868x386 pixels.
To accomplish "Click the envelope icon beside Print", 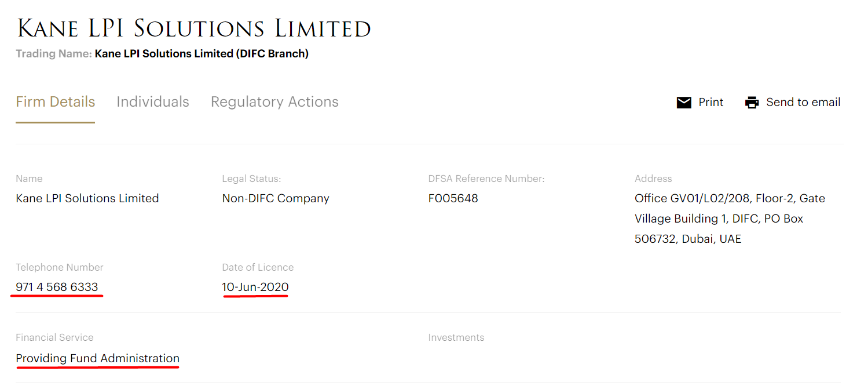I will (x=684, y=103).
